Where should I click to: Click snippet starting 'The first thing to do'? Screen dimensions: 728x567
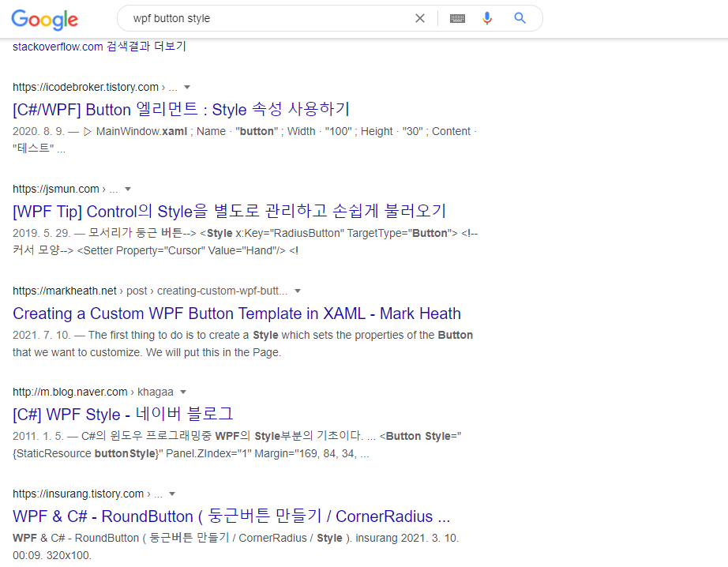tap(243, 344)
